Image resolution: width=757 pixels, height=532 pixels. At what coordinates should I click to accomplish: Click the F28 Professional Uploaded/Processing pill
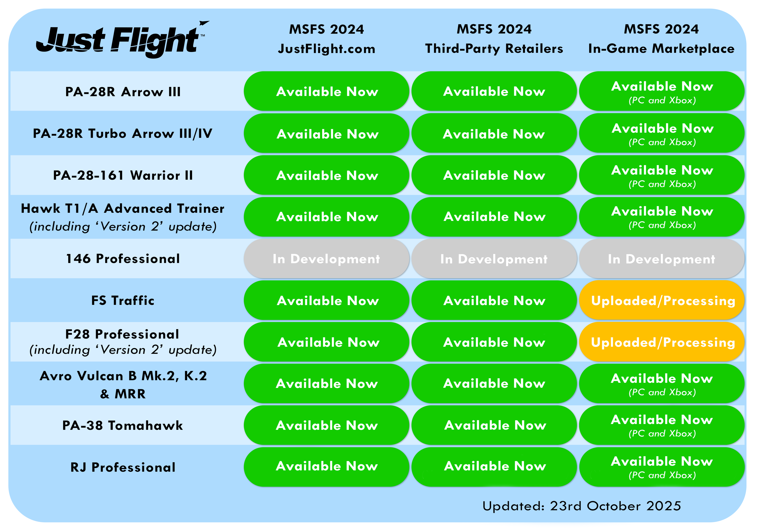(661, 342)
